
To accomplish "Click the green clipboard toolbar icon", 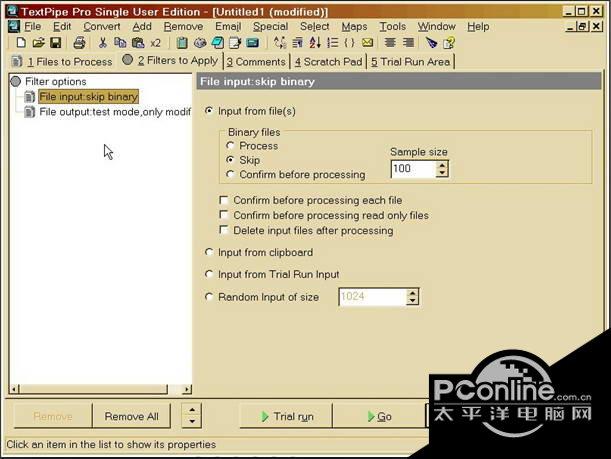I will 182,42.
